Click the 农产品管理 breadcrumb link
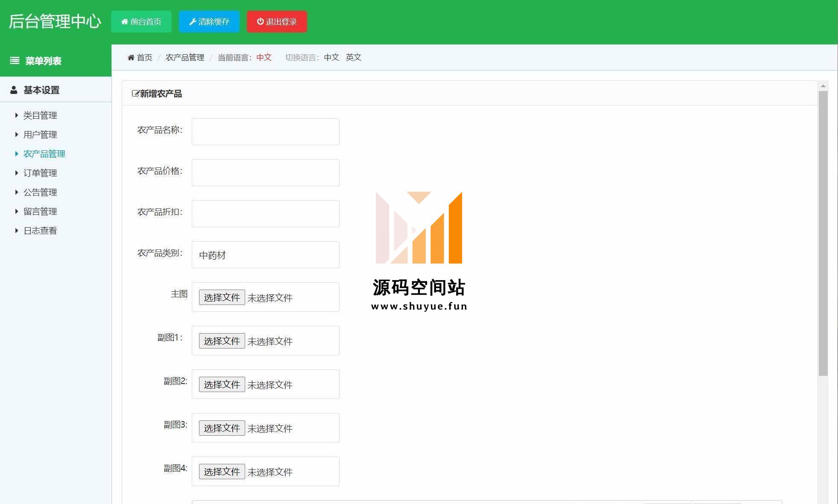This screenshot has height=504, width=838. coord(185,57)
